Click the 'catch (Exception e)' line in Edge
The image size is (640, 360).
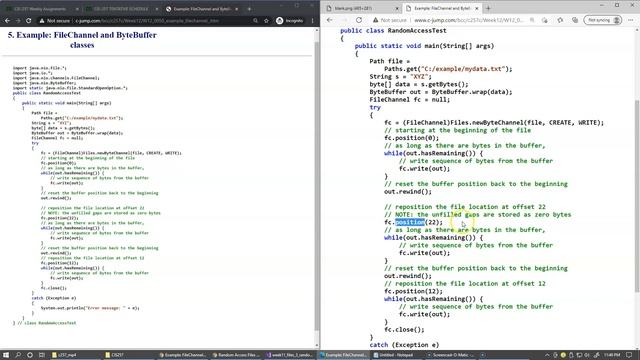click(404, 345)
